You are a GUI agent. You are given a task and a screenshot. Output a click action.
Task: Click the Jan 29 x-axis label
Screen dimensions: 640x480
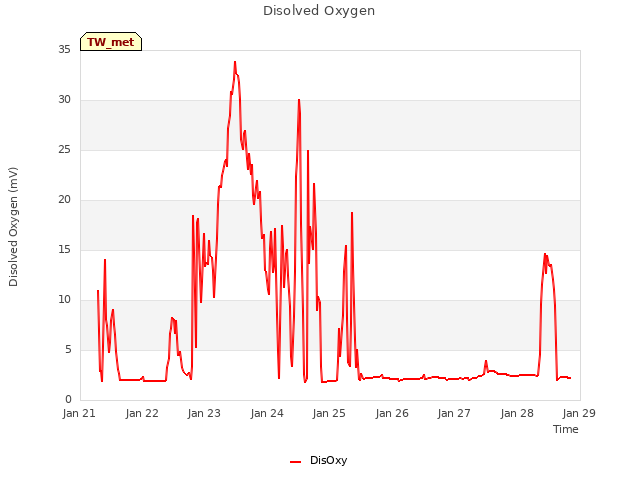(579, 413)
